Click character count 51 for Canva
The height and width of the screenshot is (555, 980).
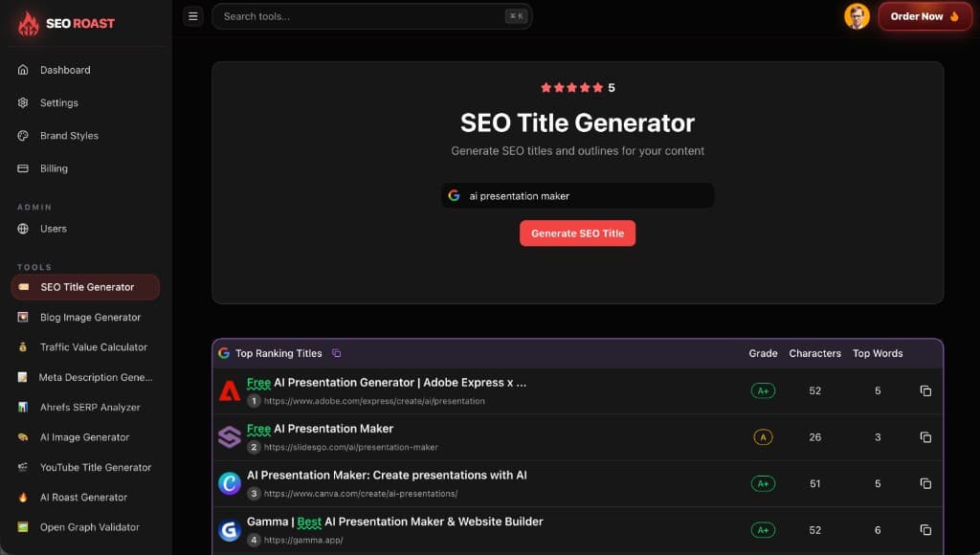815,483
